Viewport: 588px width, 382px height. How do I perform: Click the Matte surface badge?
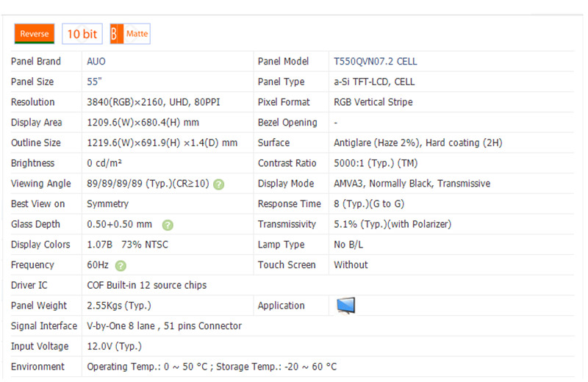point(130,34)
